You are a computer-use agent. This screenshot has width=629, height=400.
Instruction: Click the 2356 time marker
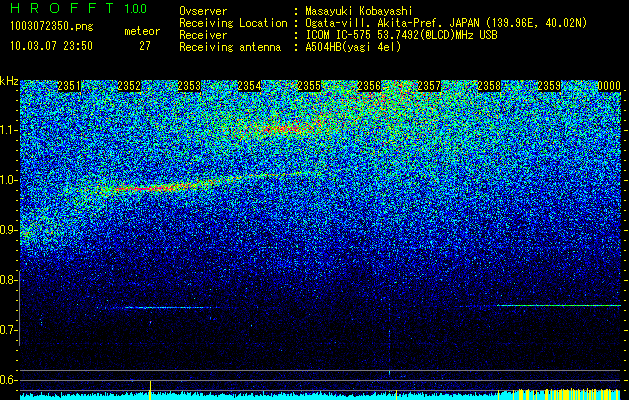tap(369, 86)
